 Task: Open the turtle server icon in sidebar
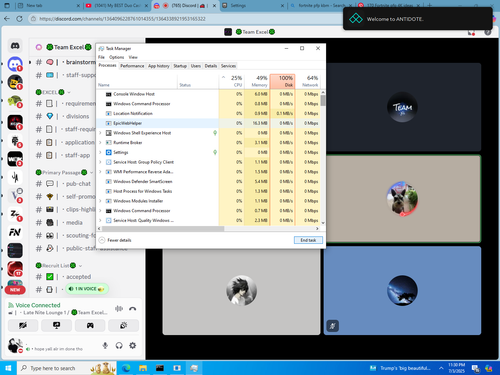click(15, 101)
